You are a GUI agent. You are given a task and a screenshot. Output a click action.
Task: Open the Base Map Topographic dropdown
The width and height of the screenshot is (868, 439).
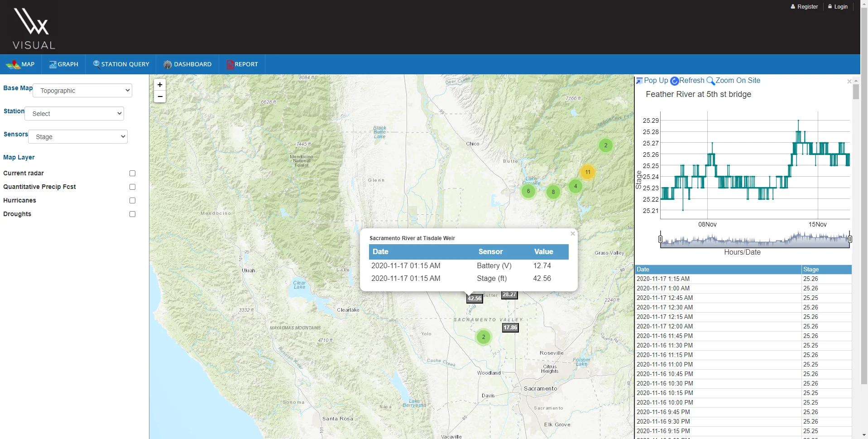pyautogui.click(x=82, y=91)
